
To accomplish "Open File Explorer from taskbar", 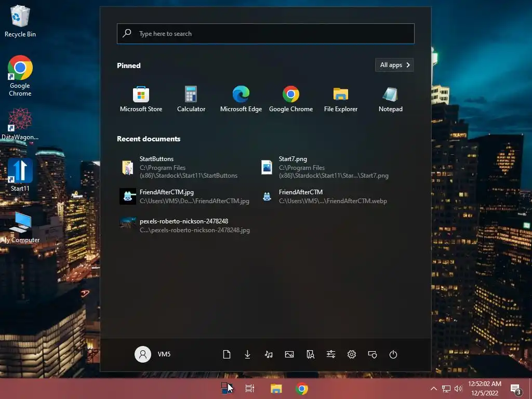I will click(276, 388).
